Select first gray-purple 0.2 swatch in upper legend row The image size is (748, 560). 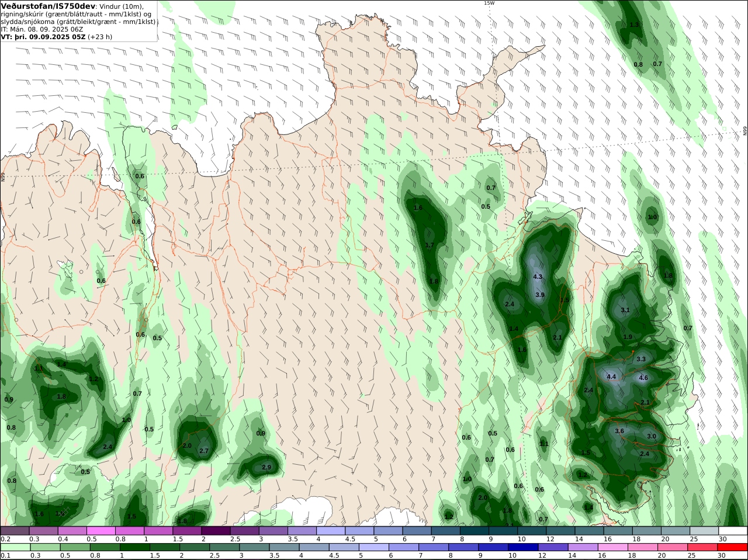[15, 531]
